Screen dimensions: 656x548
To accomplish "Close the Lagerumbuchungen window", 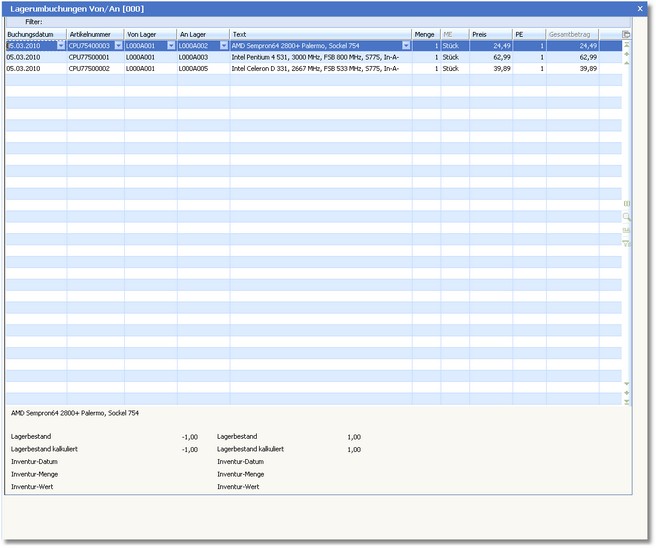I will (x=640, y=8).
